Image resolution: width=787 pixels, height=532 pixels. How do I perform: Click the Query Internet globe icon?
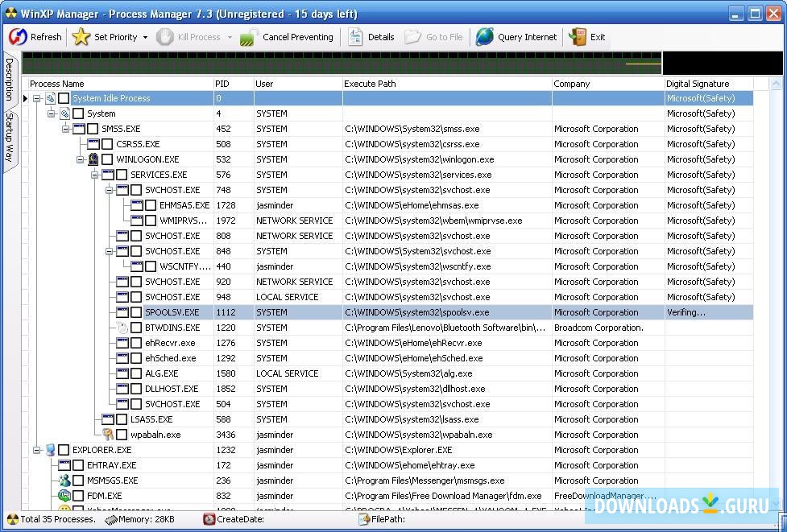484,36
